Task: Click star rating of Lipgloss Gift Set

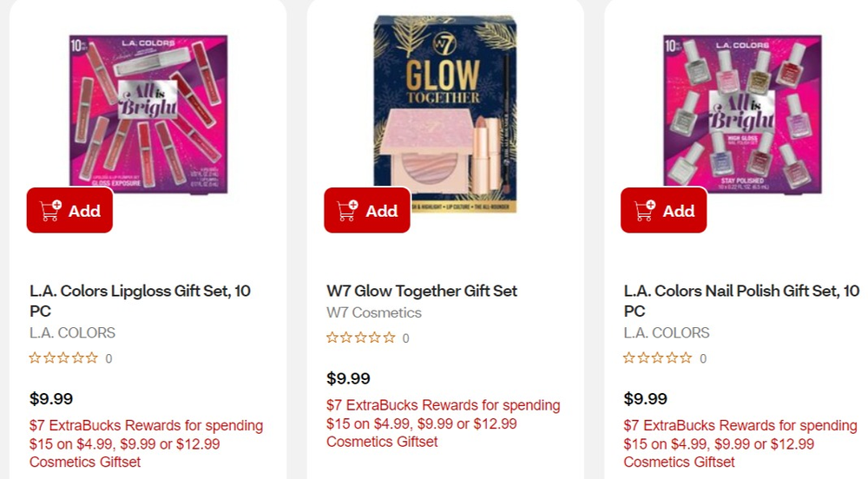Action: [63, 358]
